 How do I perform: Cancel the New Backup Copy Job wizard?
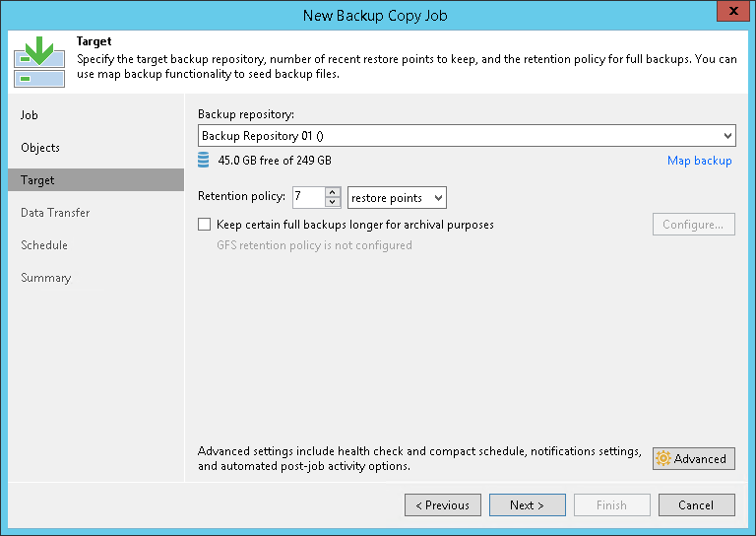pos(696,505)
